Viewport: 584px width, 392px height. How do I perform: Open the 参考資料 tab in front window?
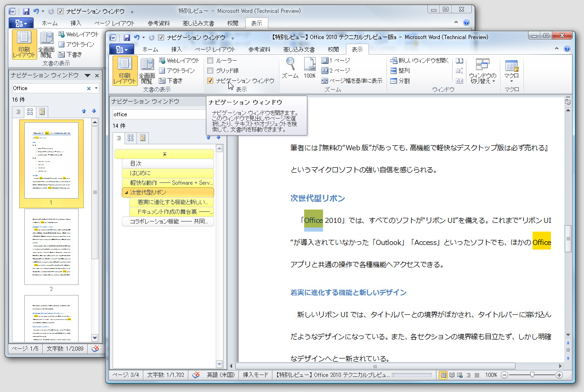click(259, 49)
